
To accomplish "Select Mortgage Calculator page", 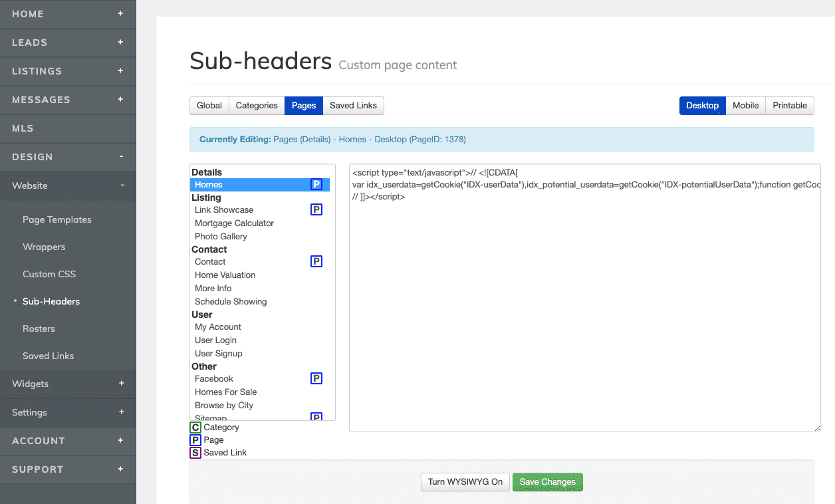I will (234, 223).
